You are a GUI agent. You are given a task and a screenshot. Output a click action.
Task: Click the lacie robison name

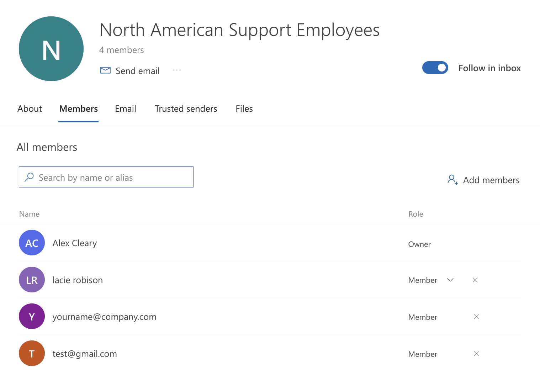(x=78, y=280)
